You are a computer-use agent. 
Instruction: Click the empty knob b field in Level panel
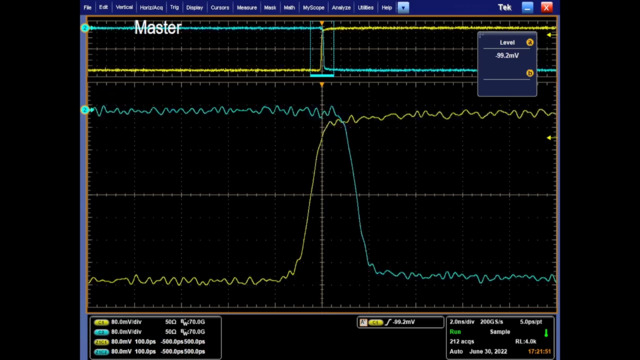coord(507,86)
